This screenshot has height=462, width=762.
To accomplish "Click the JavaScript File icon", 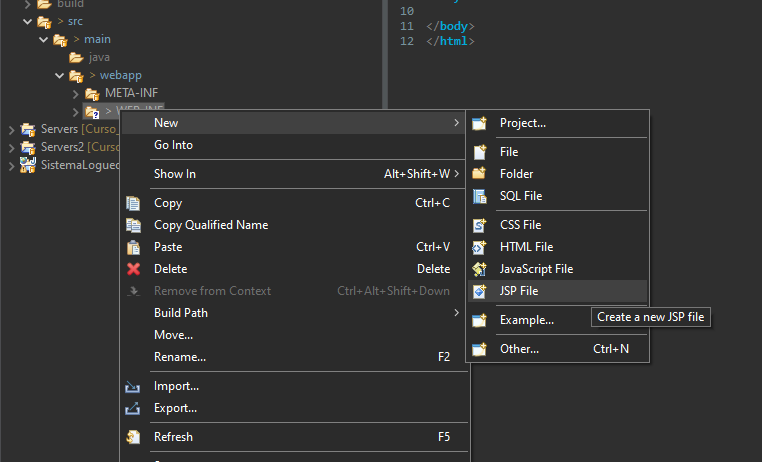I will [480, 269].
